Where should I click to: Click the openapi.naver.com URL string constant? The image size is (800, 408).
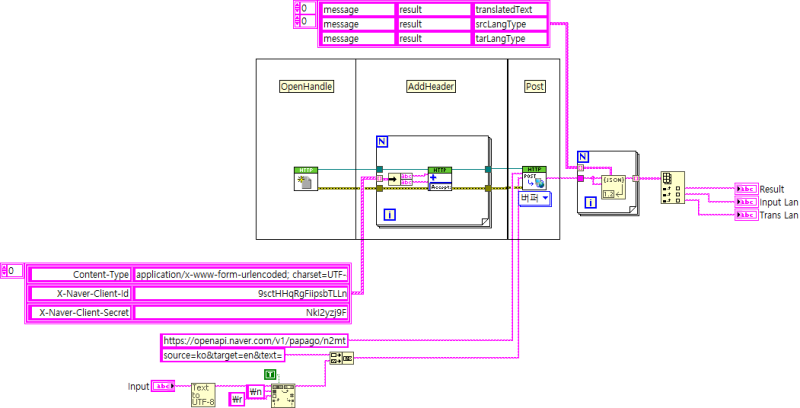click(x=255, y=340)
